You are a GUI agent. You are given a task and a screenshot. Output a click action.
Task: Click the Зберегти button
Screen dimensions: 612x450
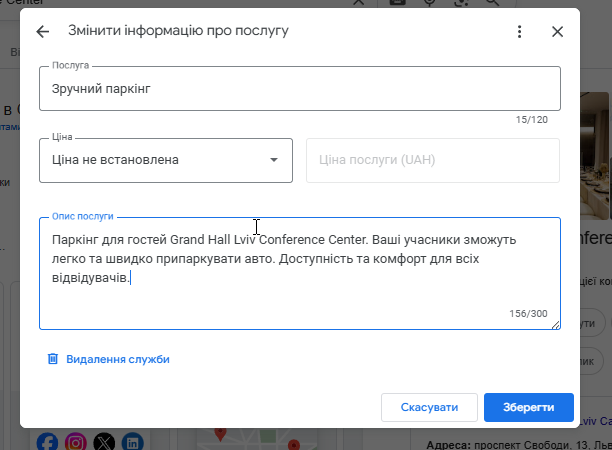point(529,407)
